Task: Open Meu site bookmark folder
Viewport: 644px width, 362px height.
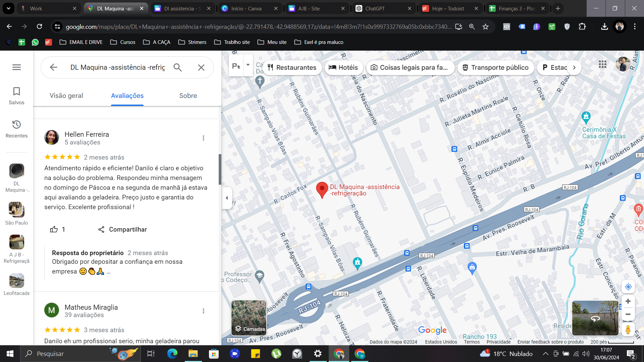Action: (272, 42)
